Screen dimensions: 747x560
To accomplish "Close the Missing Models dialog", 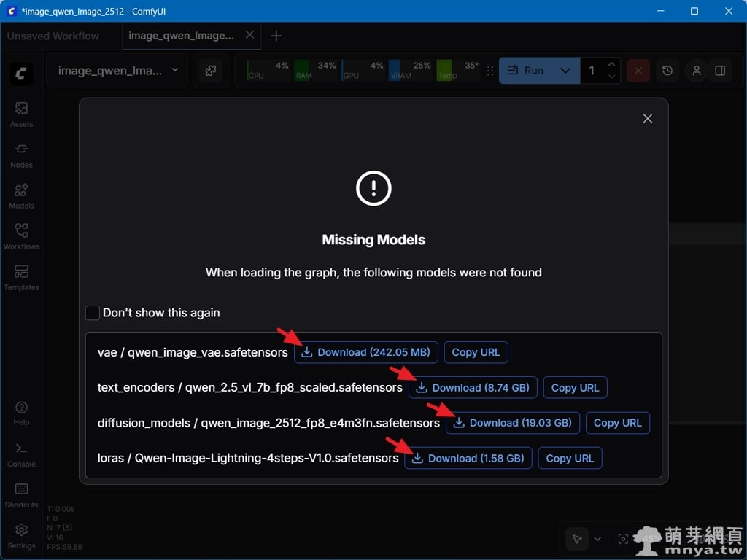I will (647, 118).
